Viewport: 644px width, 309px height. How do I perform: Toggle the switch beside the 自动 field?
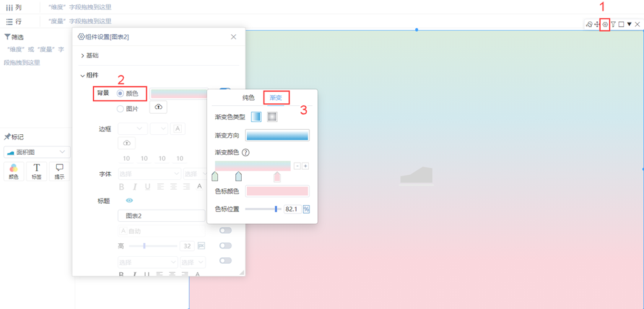(226, 230)
